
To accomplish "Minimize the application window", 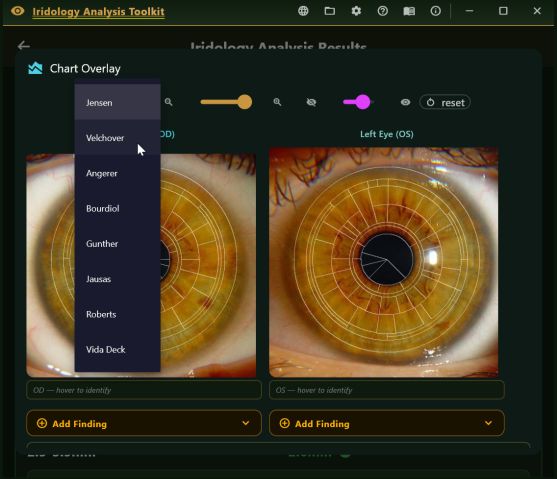I will pyautogui.click(x=470, y=11).
